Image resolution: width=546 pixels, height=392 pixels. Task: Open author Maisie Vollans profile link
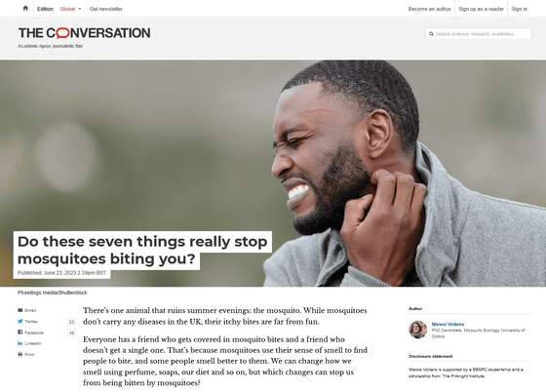coord(448,324)
